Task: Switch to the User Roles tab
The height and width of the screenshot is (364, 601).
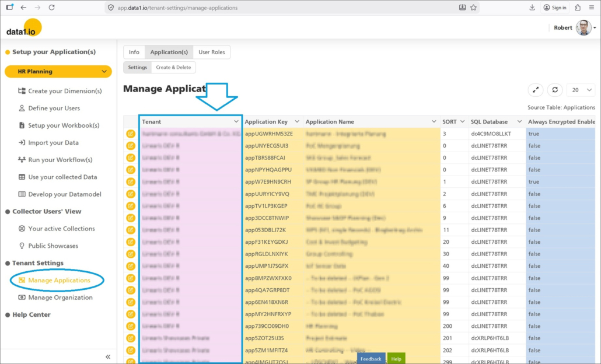Action: (x=211, y=52)
